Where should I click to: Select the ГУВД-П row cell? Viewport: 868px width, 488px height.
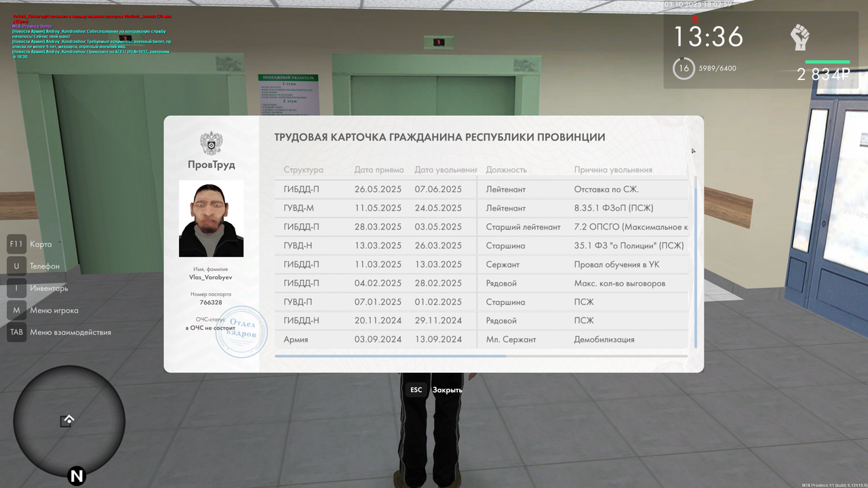(x=298, y=302)
